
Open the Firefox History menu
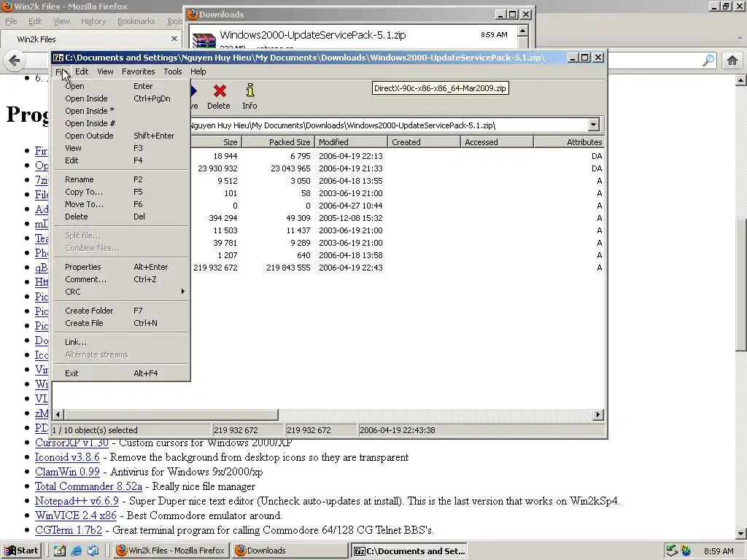tap(93, 21)
